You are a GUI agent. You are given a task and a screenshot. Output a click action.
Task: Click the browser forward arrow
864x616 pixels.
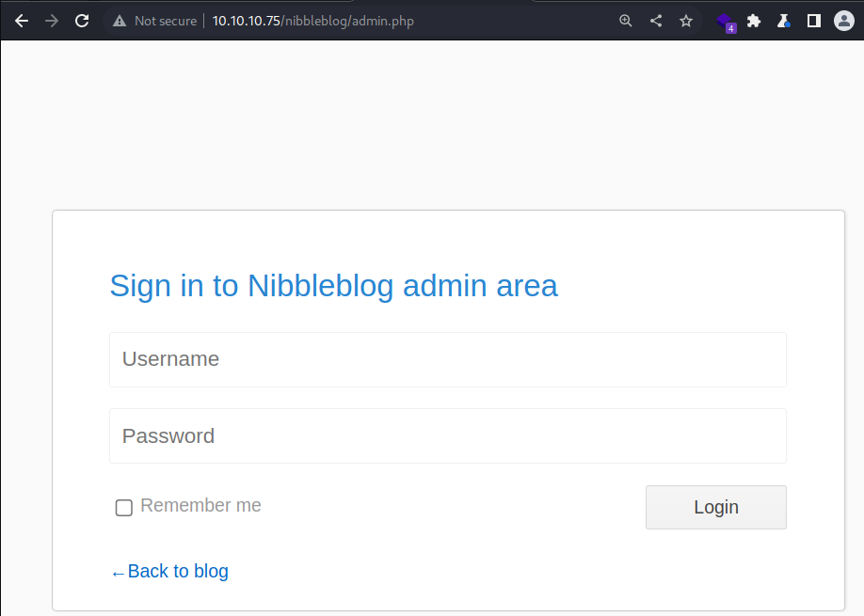(x=52, y=21)
